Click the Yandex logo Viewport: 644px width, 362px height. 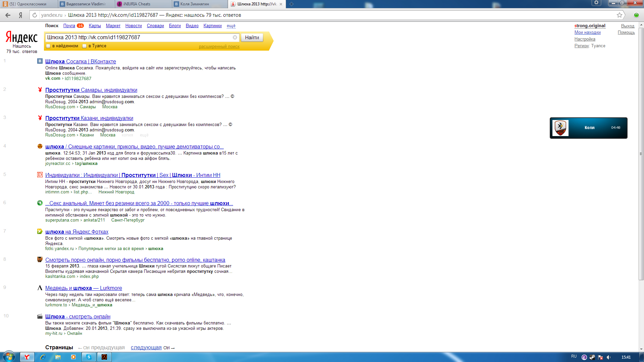[x=21, y=37]
